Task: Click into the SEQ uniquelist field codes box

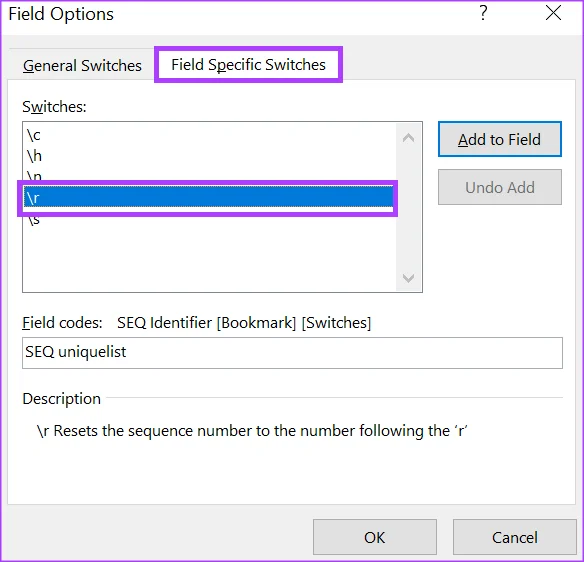Action: [292, 353]
